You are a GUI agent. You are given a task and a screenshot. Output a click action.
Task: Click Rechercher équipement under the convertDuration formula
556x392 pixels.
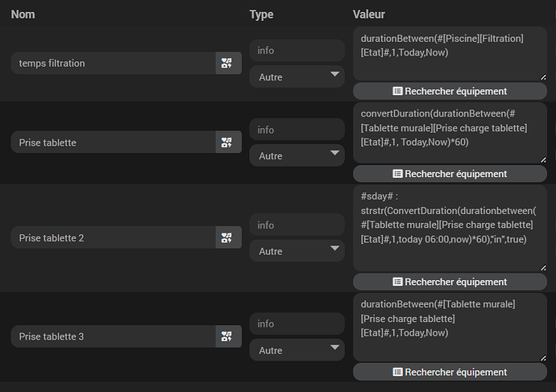tap(450, 173)
